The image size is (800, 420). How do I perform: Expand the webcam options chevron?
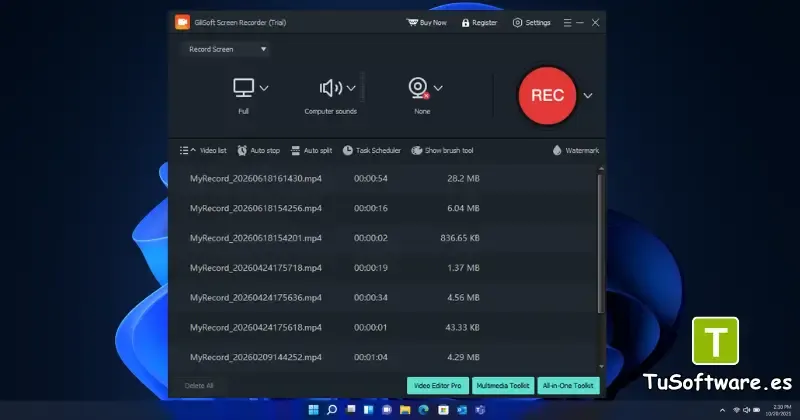(x=438, y=88)
